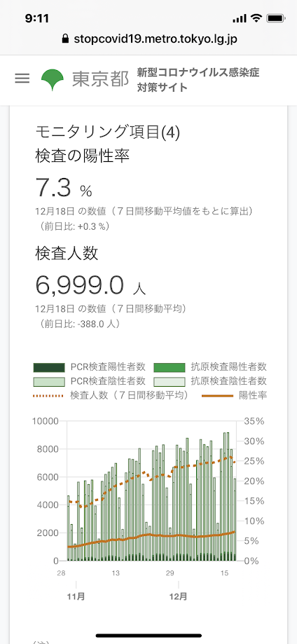297x644 pixels.
Task: Hide the 検査人数（７日間移動平均） dotted line series
Action: [x=111, y=395]
